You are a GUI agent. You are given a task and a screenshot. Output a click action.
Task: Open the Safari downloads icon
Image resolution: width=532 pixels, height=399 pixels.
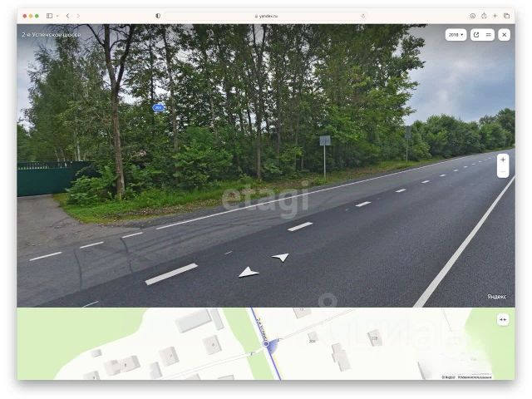click(x=472, y=16)
